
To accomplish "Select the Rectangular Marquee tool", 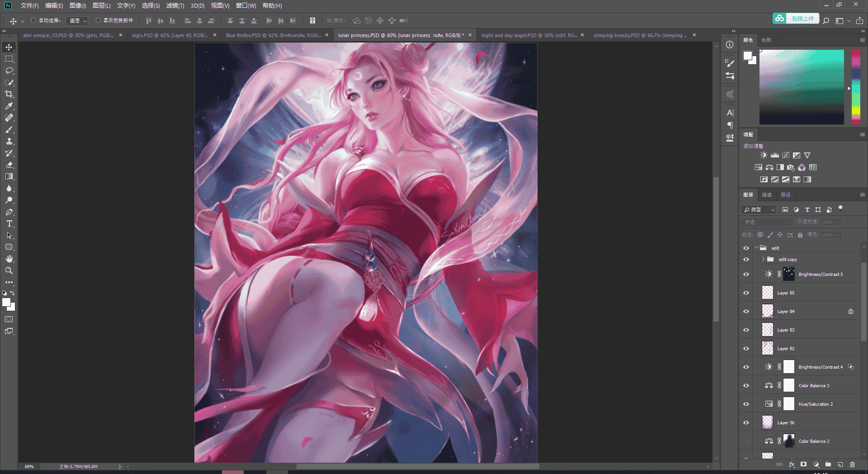I will (x=9, y=59).
